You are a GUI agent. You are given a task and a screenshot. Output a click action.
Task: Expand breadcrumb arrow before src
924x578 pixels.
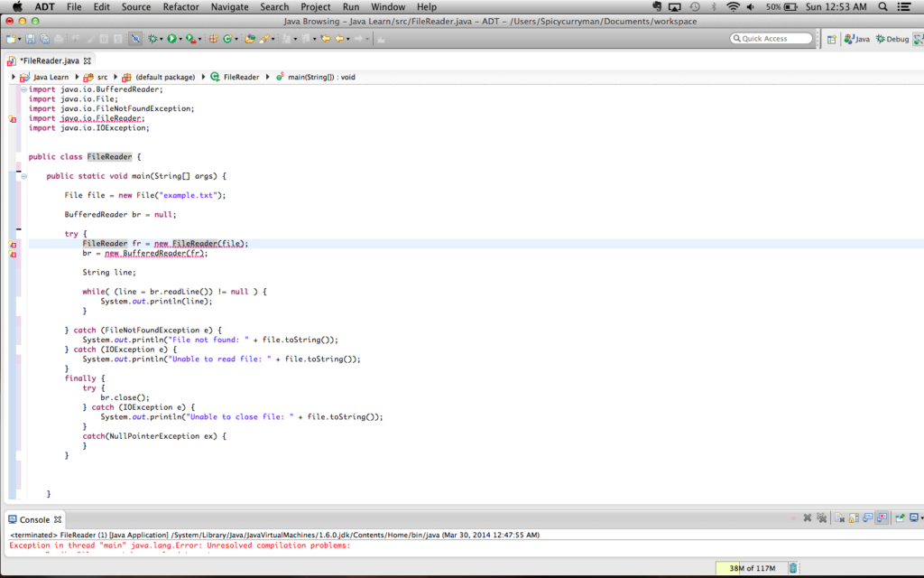click(78, 77)
